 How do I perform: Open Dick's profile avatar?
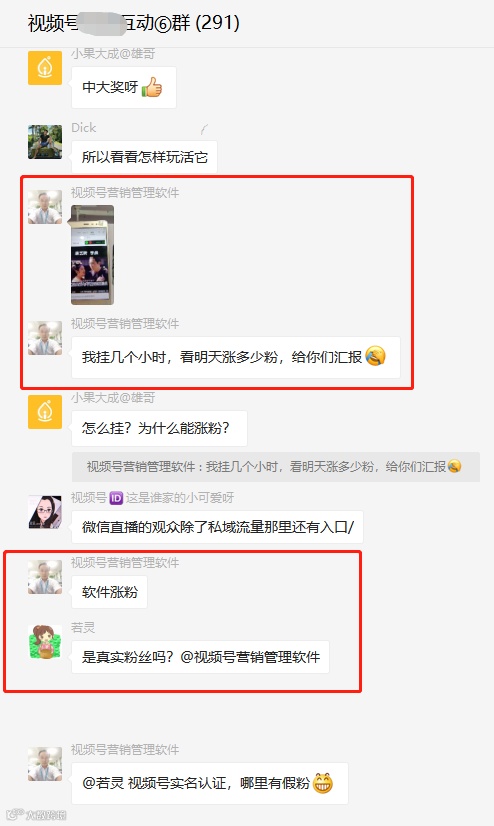[45, 142]
